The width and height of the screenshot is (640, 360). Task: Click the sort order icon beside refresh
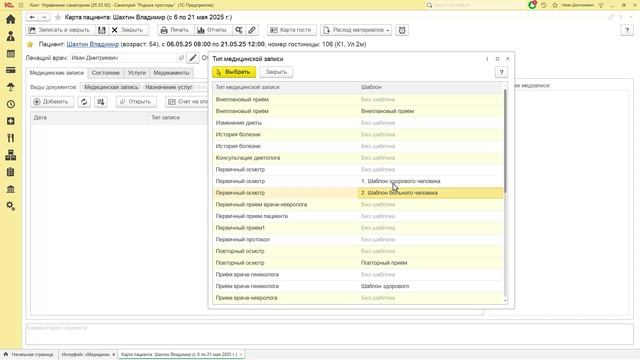coord(101,102)
